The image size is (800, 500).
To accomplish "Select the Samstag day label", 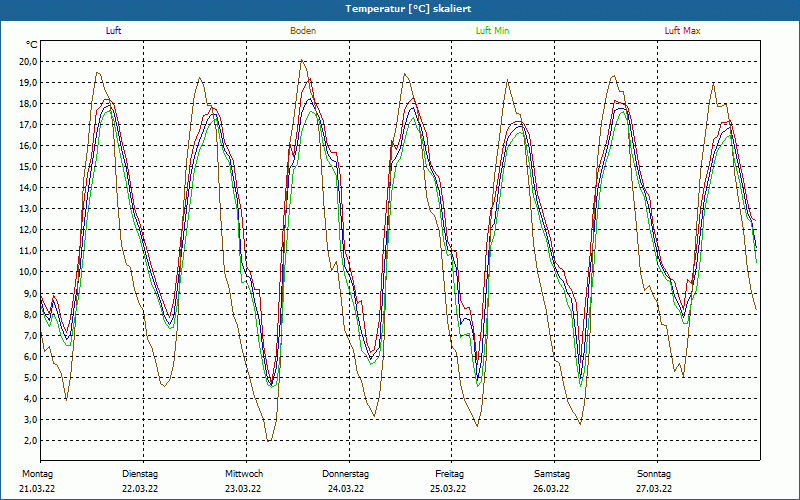I will pos(552,474).
